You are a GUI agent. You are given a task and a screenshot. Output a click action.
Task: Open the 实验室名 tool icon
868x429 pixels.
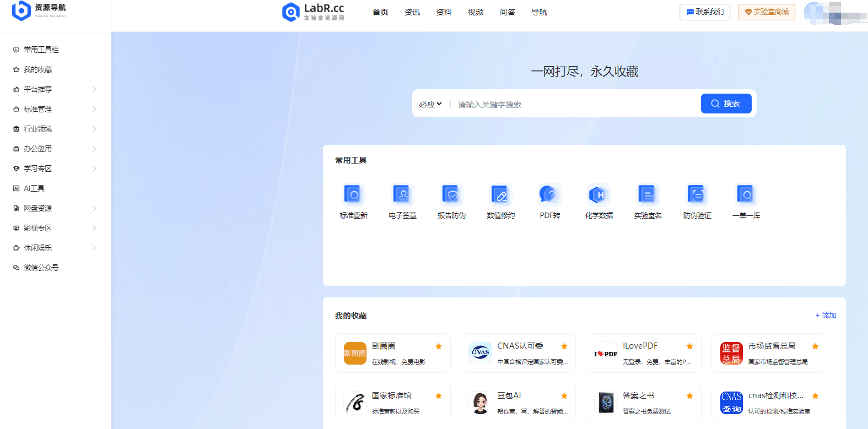point(648,195)
